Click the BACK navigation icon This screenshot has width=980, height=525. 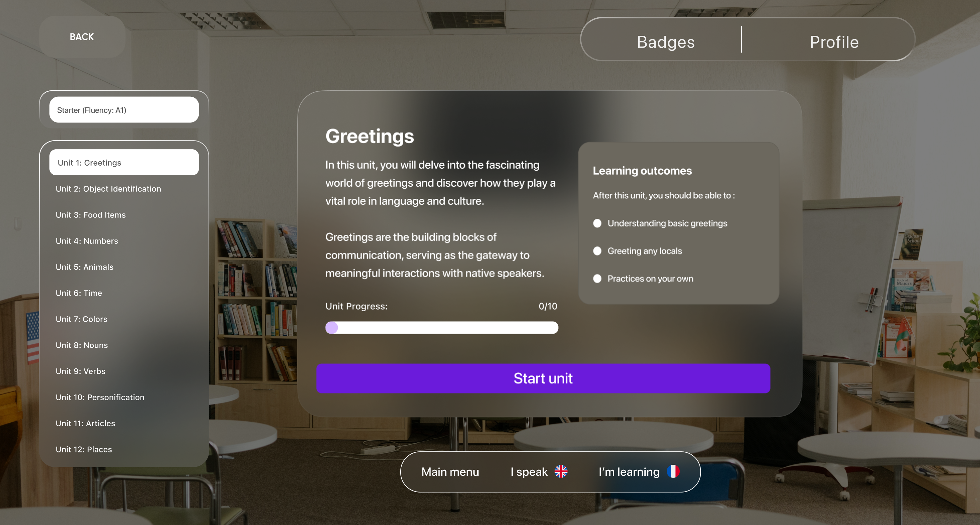[x=82, y=36]
